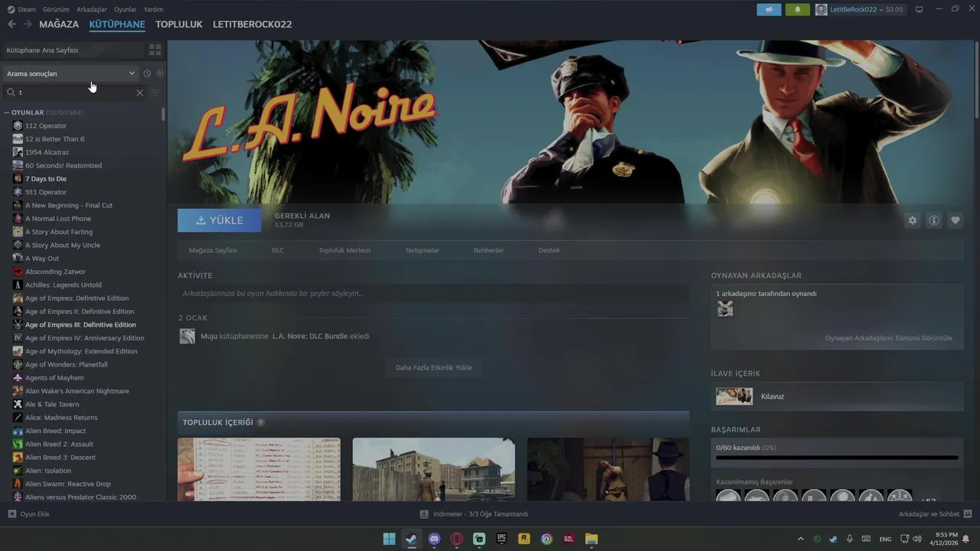Open Opera browser from the taskbar
Viewport: 980px width, 551px height.
coord(457,539)
